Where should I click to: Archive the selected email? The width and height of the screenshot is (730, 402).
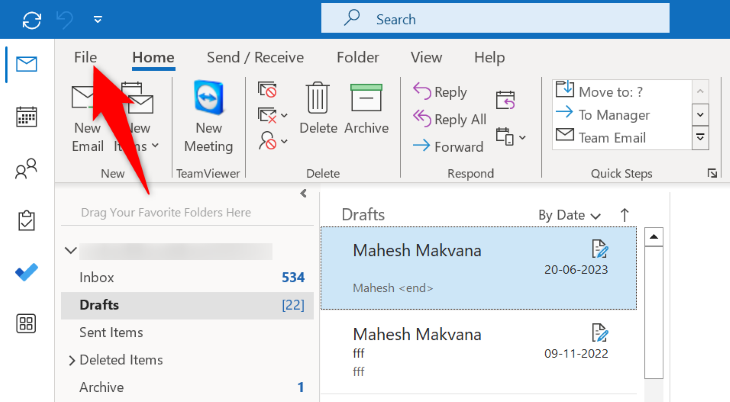366,109
